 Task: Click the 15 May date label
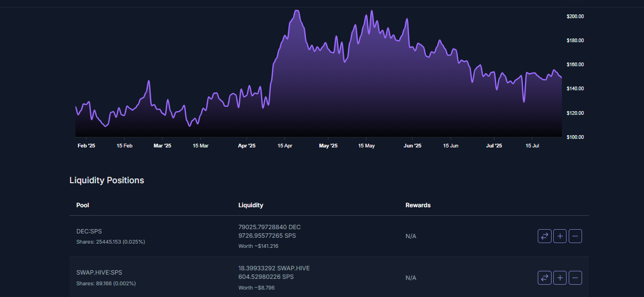366,145
